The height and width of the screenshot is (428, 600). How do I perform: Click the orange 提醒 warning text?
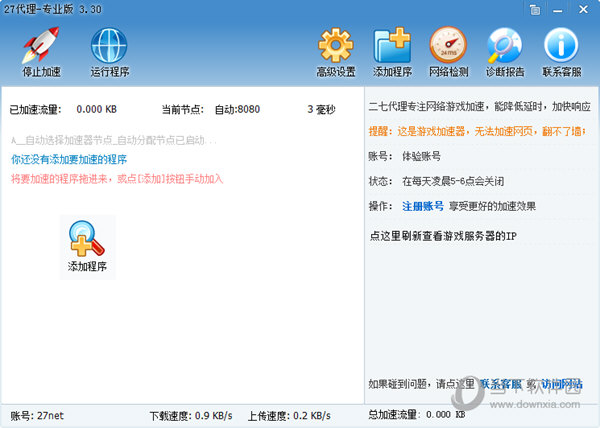477,132
